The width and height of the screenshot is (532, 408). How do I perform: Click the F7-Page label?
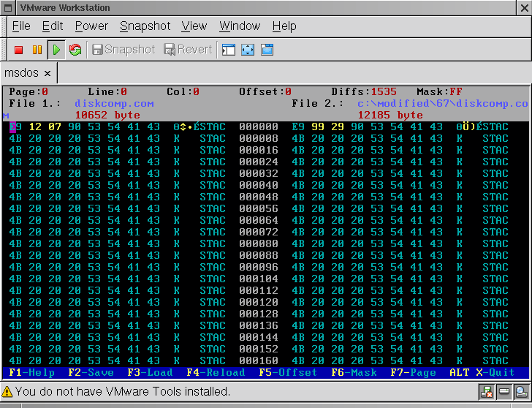click(413, 373)
